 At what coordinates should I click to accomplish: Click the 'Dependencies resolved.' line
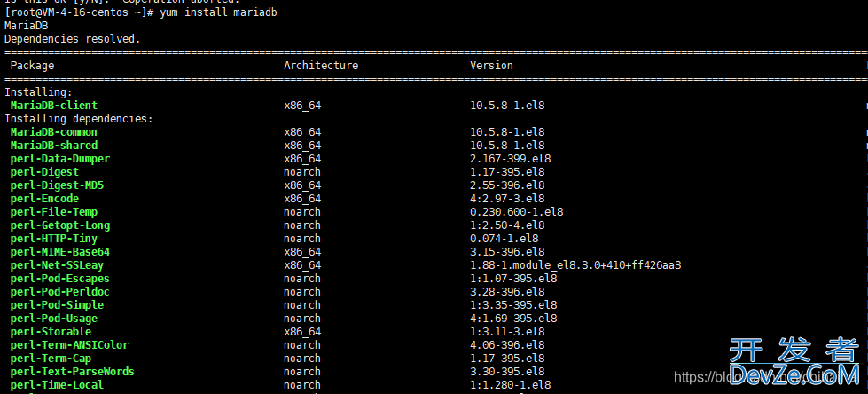click(x=73, y=39)
